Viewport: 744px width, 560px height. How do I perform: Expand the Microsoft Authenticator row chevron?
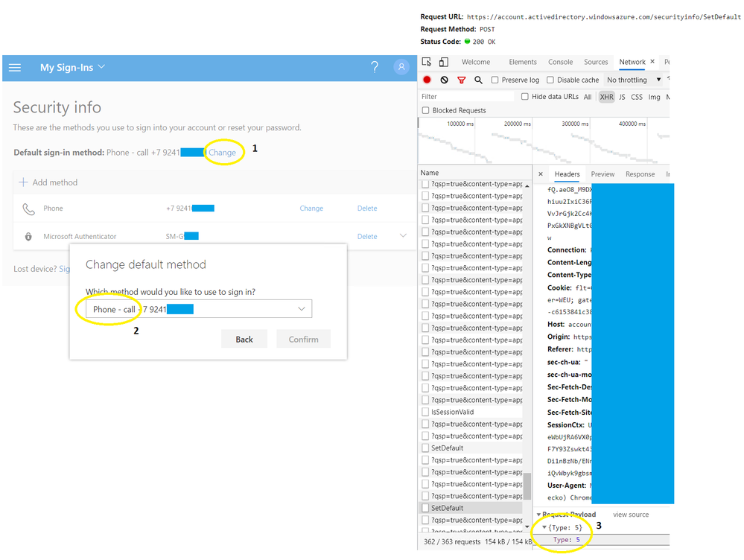click(x=404, y=235)
